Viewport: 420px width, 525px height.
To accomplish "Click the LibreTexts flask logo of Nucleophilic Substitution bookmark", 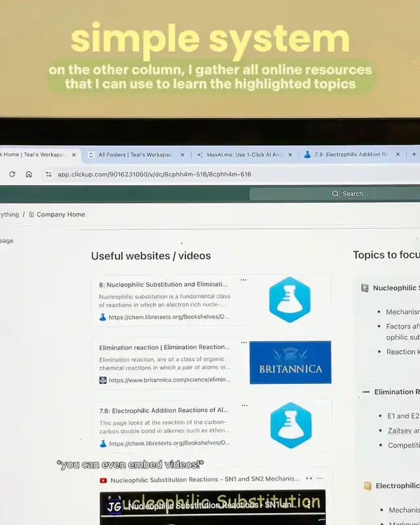I will tap(289, 300).
